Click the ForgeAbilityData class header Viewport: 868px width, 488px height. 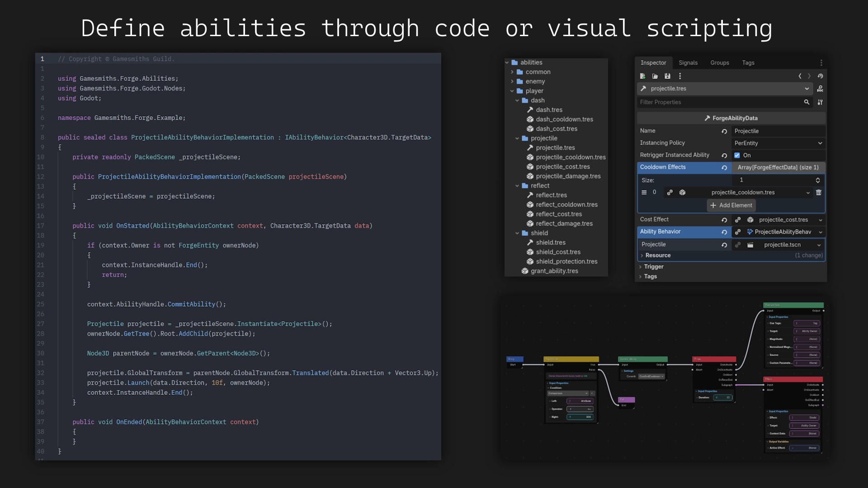(731, 118)
